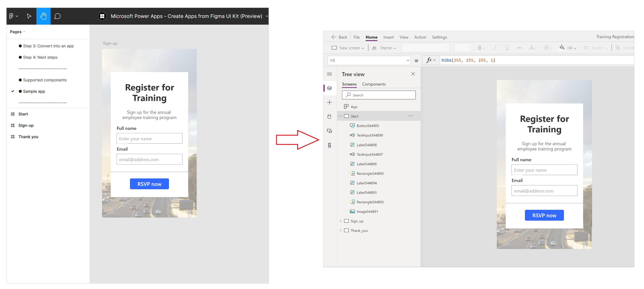Expand the Sign_up screen tree item
644x289 pixels.
click(340, 221)
